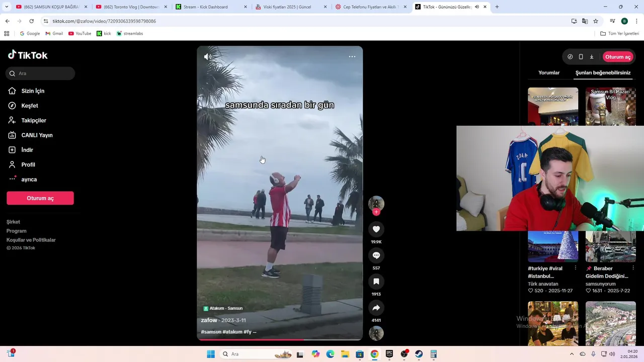Open Steam from the taskbar

pos(419,354)
